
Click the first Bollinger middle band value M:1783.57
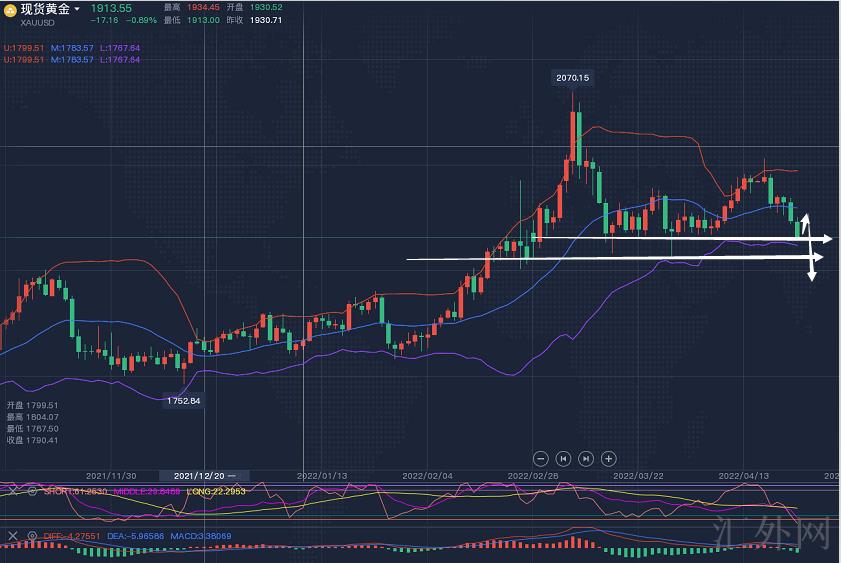pos(72,48)
